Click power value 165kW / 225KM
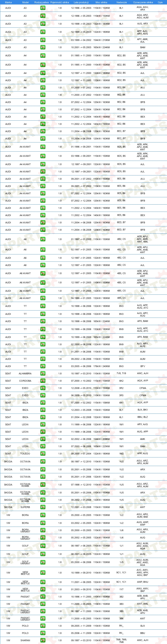 101,446
